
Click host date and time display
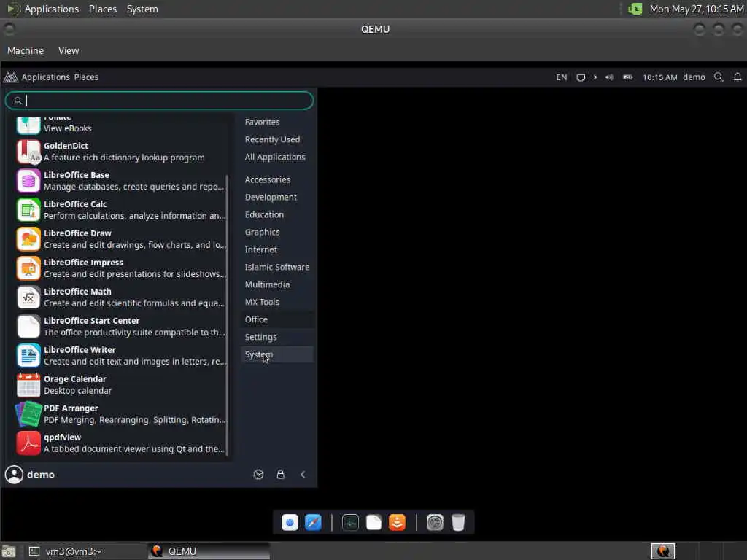[697, 9]
